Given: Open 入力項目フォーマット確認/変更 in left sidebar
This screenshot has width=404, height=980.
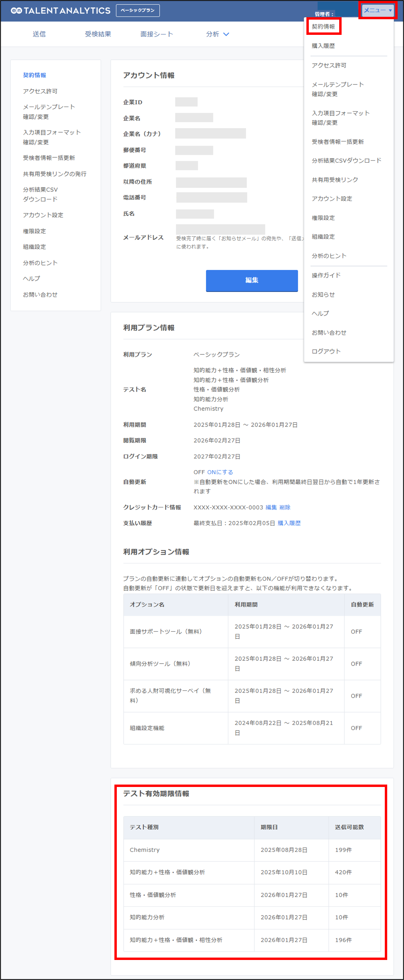Looking at the screenshot, I should coord(52,137).
